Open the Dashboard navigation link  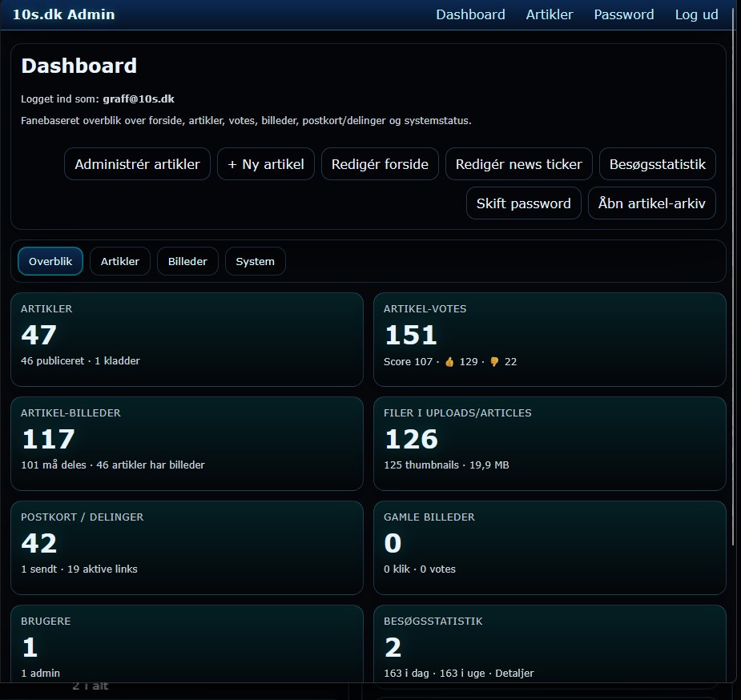click(470, 14)
